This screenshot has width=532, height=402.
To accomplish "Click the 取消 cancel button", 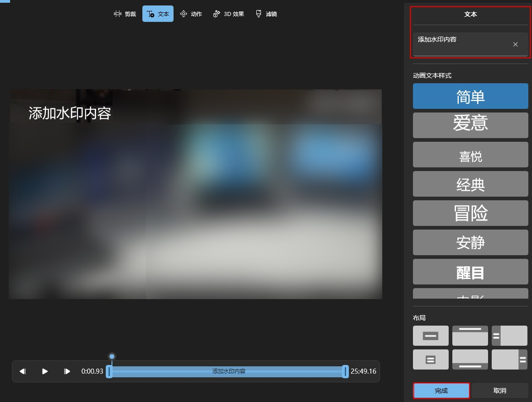I will pyautogui.click(x=500, y=391).
